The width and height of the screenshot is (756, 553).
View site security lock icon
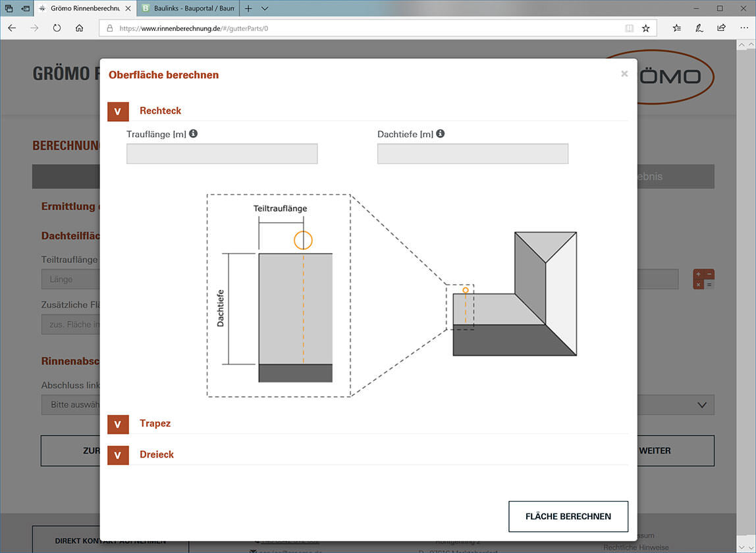[x=109, y=28]
